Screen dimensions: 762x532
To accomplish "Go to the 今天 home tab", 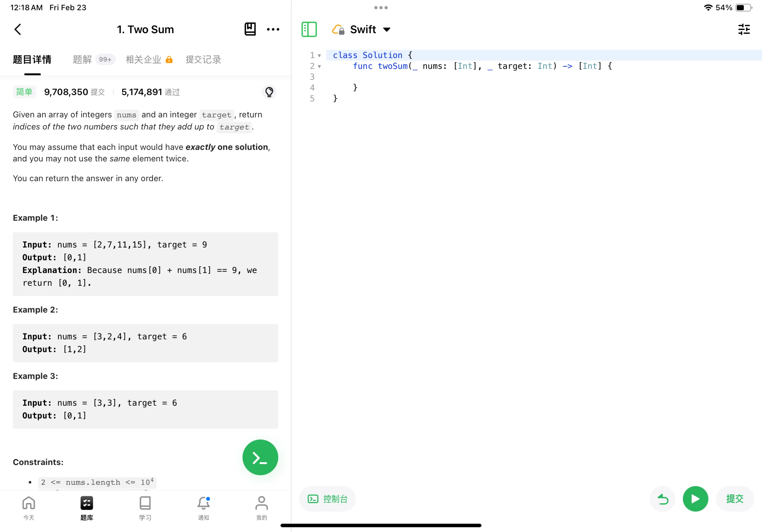I will (x=28, y=507).
